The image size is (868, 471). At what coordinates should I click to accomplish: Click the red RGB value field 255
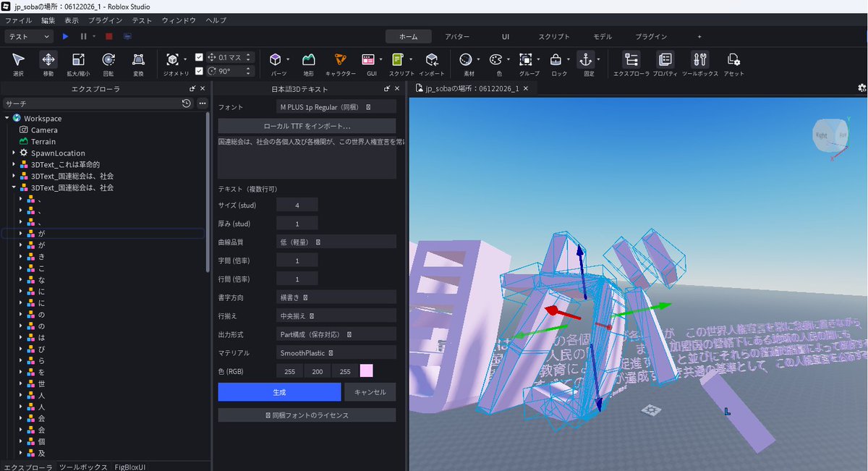pyautogui.click(x=289, y=370)
